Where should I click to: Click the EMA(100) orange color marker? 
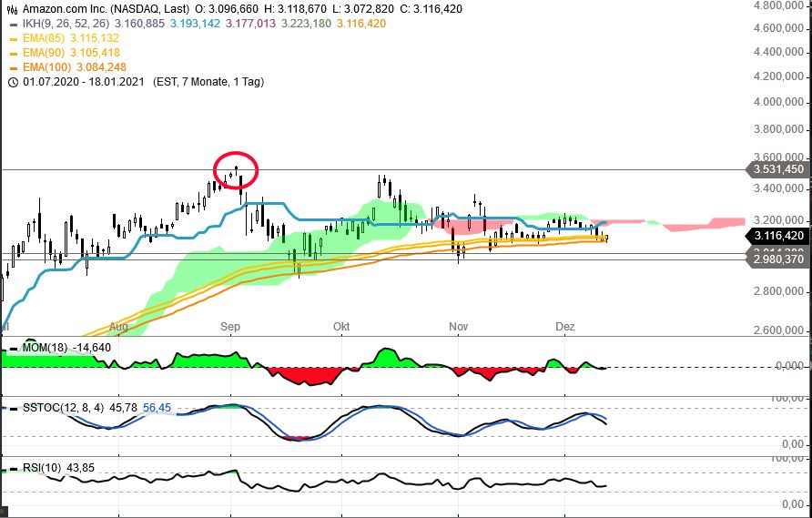14,67
